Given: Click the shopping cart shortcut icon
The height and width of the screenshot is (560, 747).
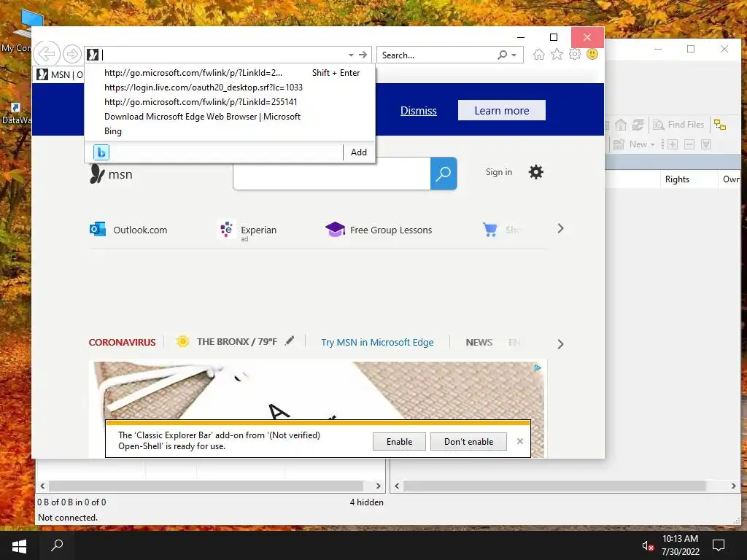Looking at the screenshot, I should (x=489, y=230).
